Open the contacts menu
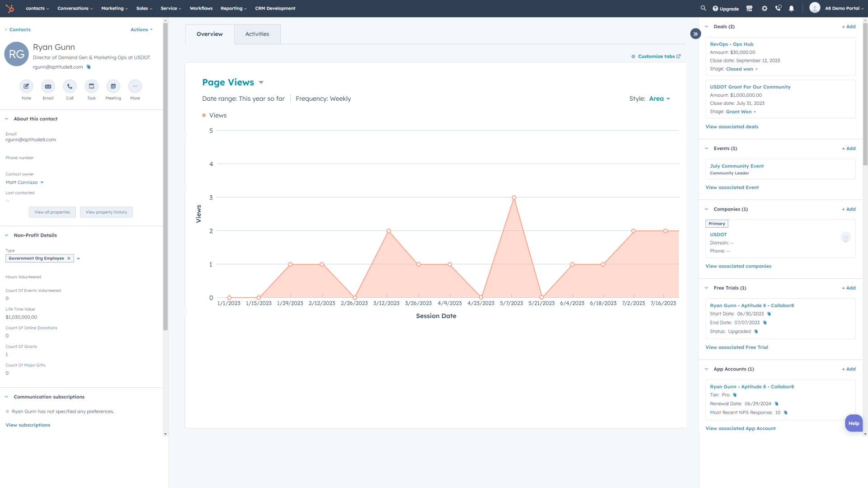 click(38, 9)
